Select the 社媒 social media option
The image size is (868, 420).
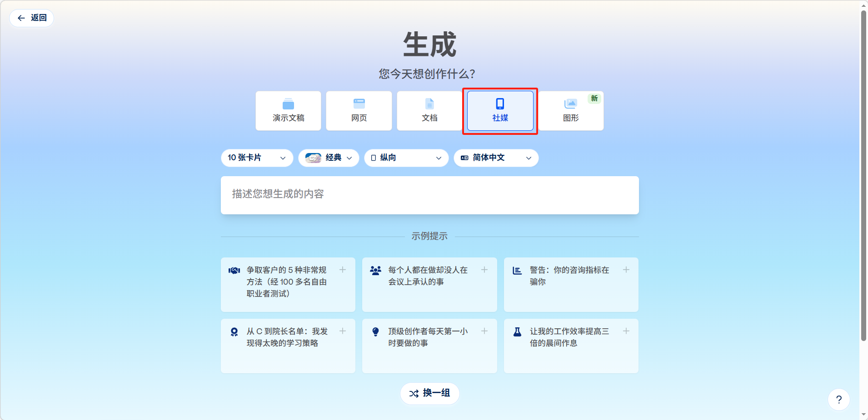pos(500,111)
